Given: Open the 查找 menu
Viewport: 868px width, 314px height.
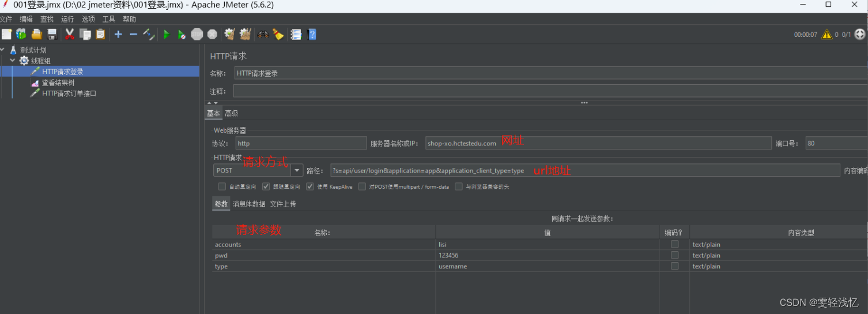Looking at the screenshot, I should [x=47, y=19].
